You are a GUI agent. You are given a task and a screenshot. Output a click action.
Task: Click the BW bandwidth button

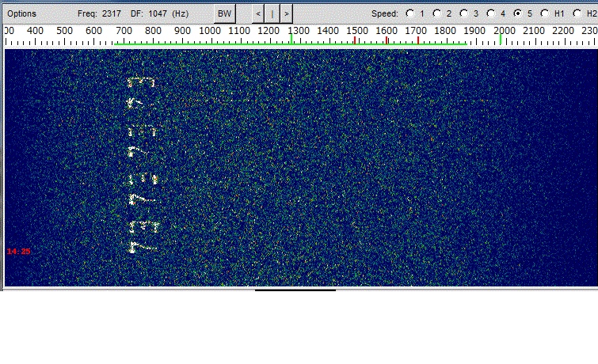click(x=225, y=13)
